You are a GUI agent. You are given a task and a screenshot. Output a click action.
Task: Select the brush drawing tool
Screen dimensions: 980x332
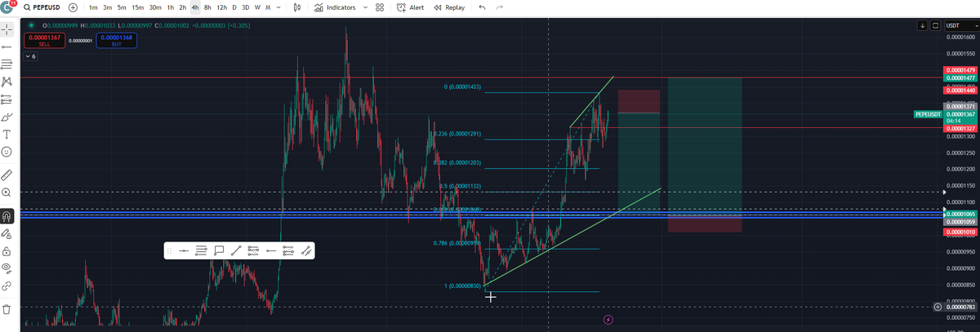click(7, 117)
